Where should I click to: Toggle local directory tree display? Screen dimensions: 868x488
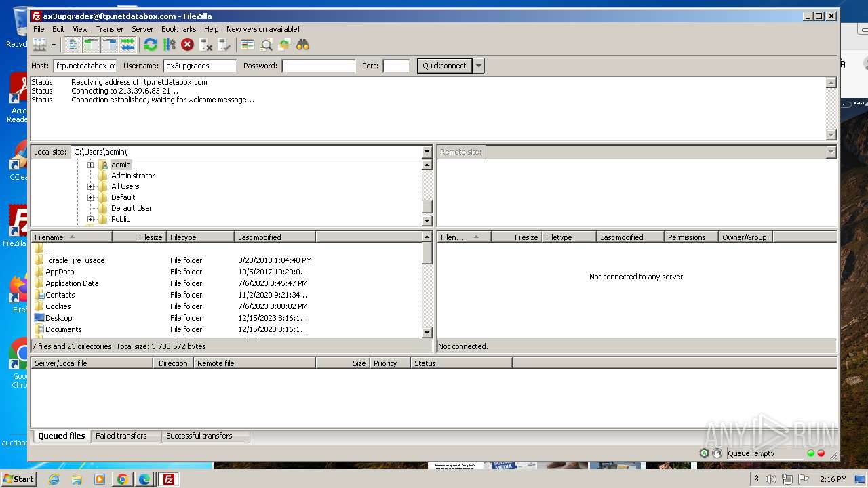coord(91,45)
